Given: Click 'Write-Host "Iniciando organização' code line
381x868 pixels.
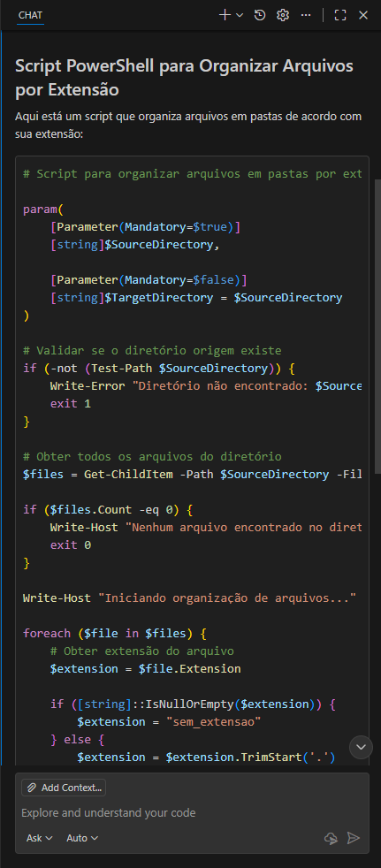Looking at the screenshot, I should (189, 598).
